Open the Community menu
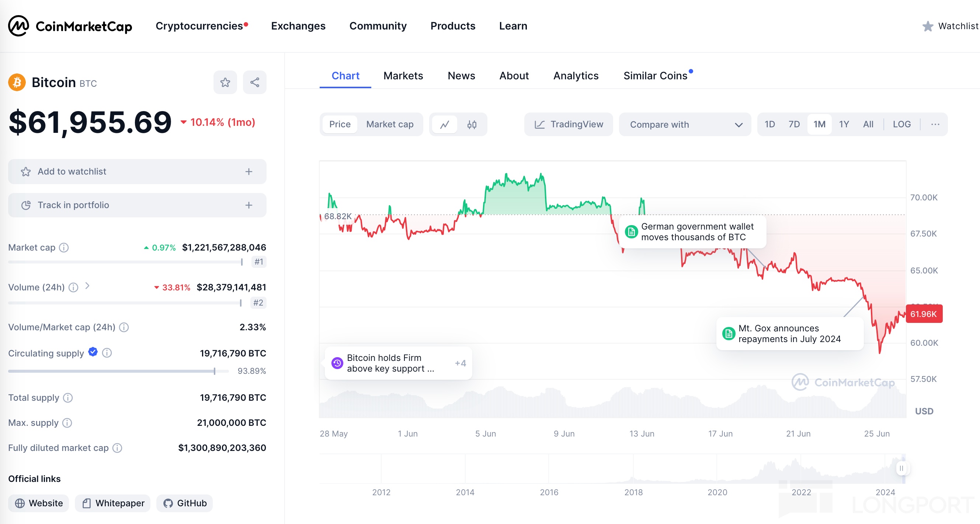This screenshot has width=980, height=524. 378,26
